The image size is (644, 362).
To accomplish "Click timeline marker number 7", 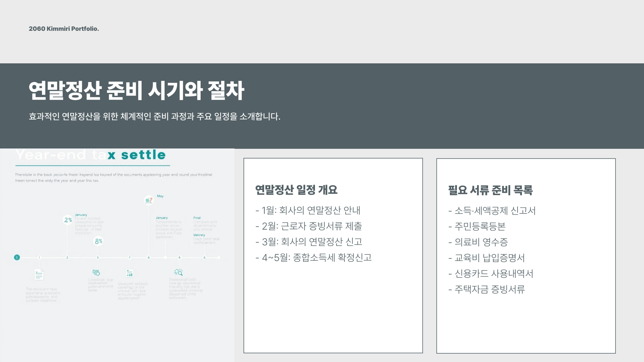I will coord(129,258).
